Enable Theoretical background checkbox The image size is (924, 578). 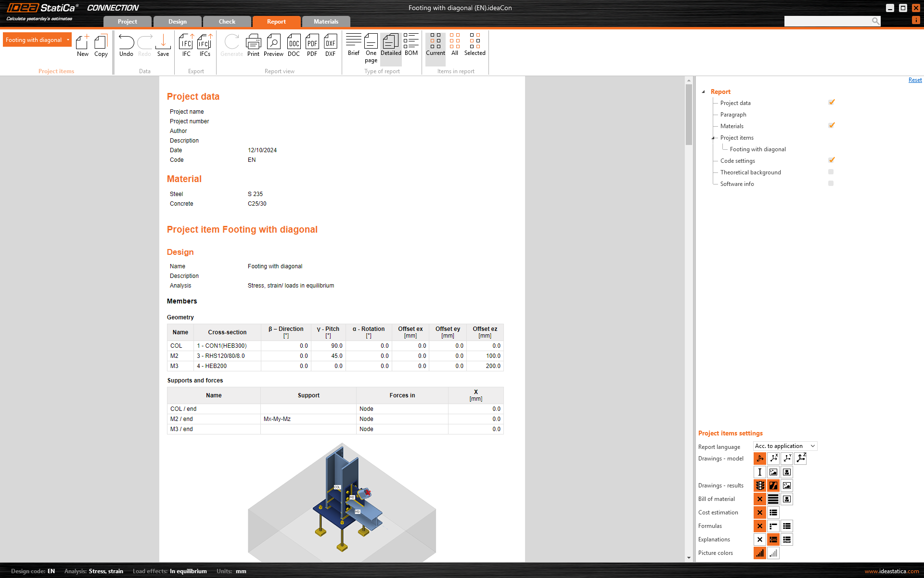831,172
